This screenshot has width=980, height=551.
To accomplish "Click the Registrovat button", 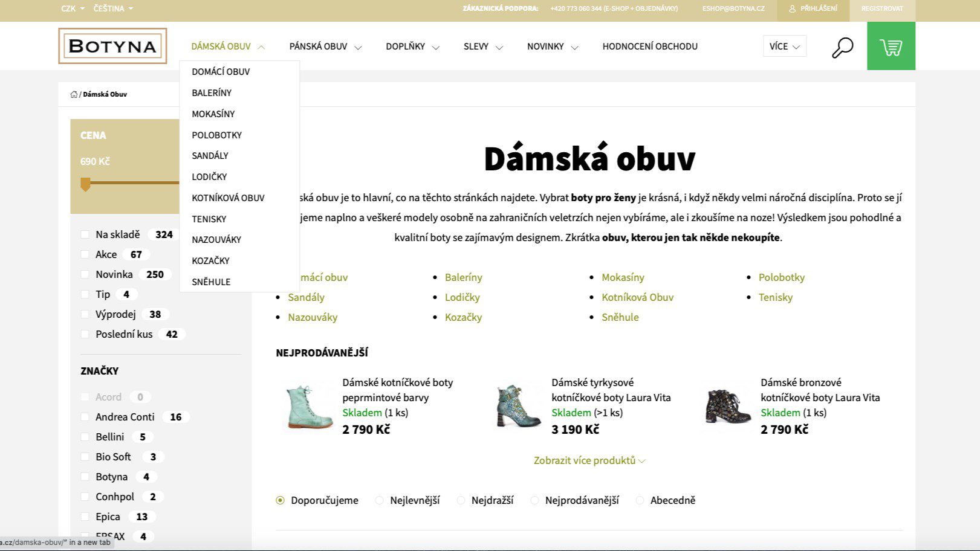I will click(881, 9).
